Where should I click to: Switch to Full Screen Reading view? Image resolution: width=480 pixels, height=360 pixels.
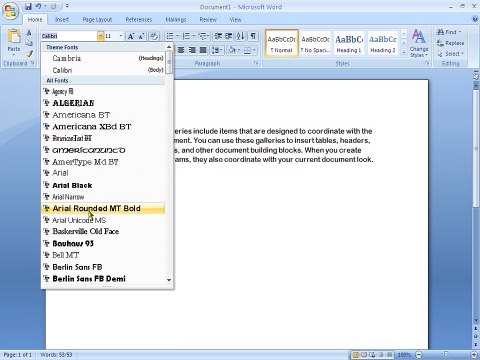coord(364,355)
